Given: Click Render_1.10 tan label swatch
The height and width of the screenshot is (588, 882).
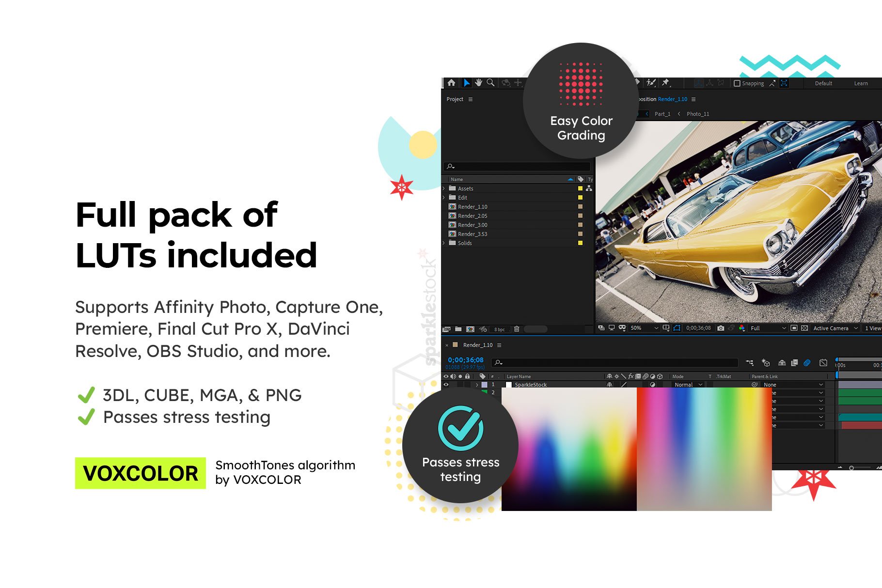Looking at the screenshot, I should (x=580, y=206).
